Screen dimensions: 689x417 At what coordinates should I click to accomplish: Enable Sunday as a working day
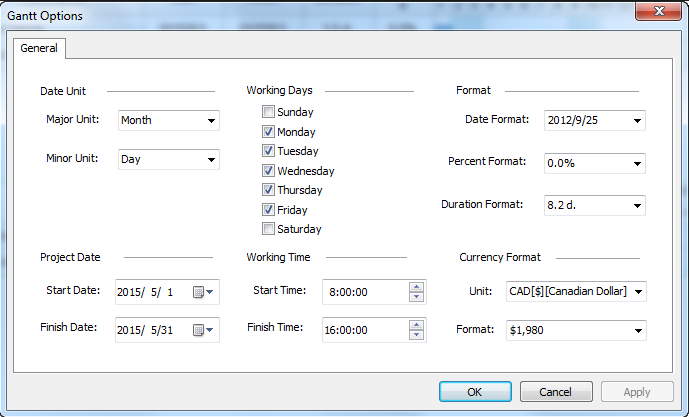(268, 112)
